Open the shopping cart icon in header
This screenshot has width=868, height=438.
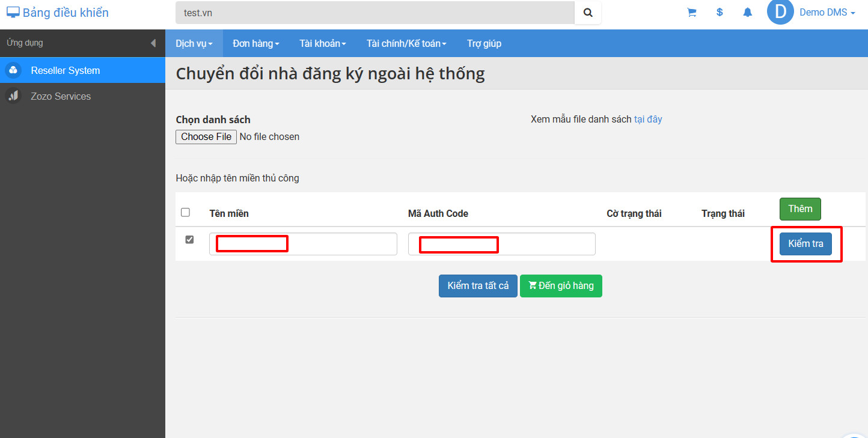click(x=692, y=13)
